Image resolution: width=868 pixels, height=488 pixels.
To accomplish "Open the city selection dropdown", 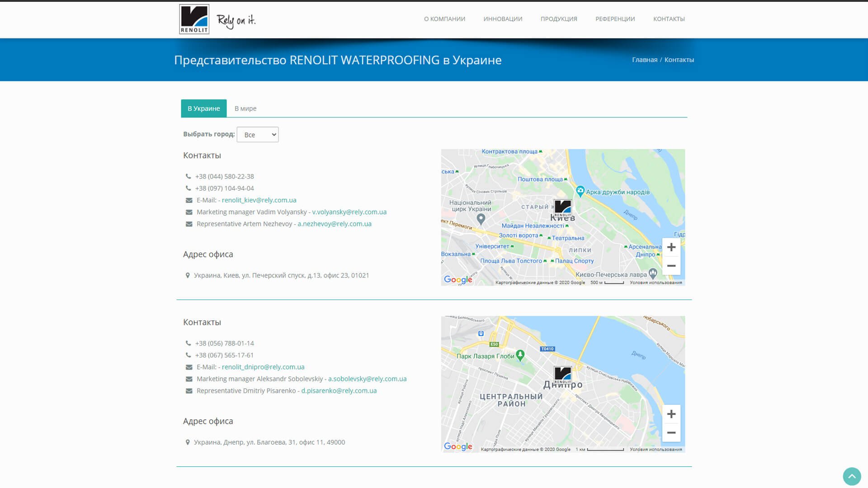I will [x=258, y=135].
